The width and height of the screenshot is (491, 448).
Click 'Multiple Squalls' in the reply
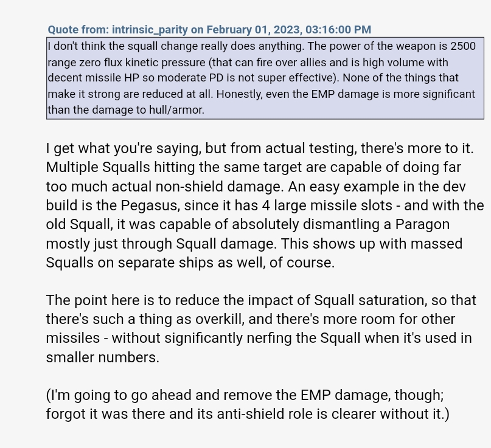pyautogui.click(x=98, y=167)
